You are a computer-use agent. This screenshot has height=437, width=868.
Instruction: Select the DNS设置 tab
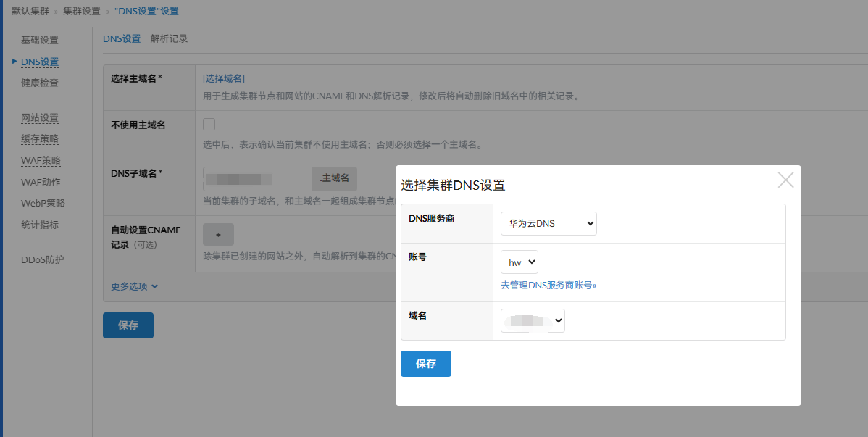pos(122,38)
